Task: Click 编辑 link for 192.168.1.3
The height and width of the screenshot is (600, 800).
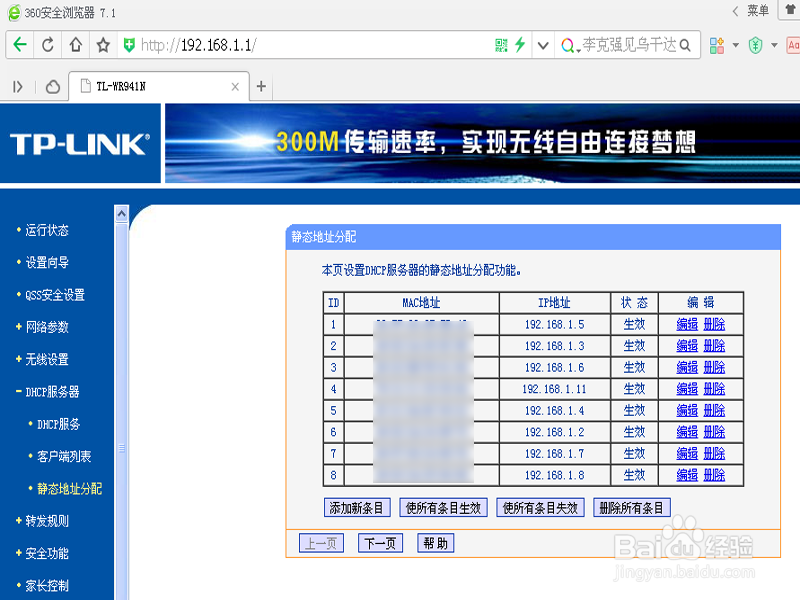Action: 687,346
